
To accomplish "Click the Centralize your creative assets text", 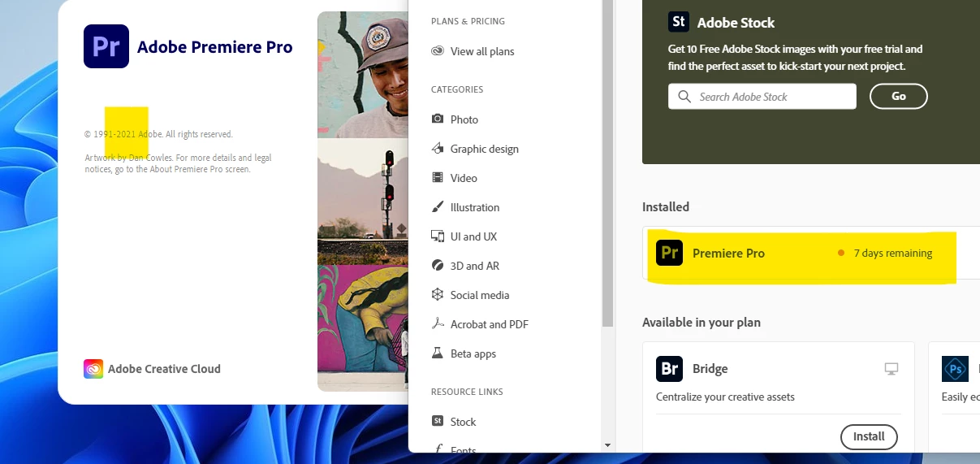I will click(x=725, y=397).
